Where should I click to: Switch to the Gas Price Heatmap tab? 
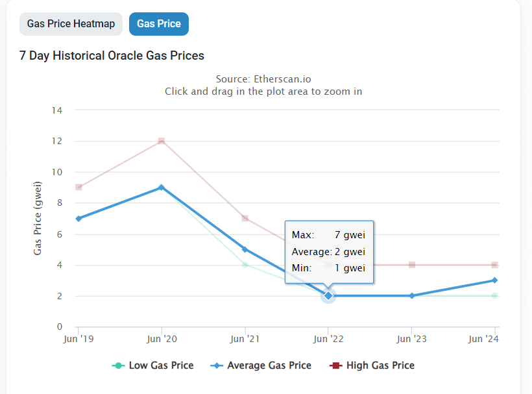pyautogui.click(x=71, y=24)
